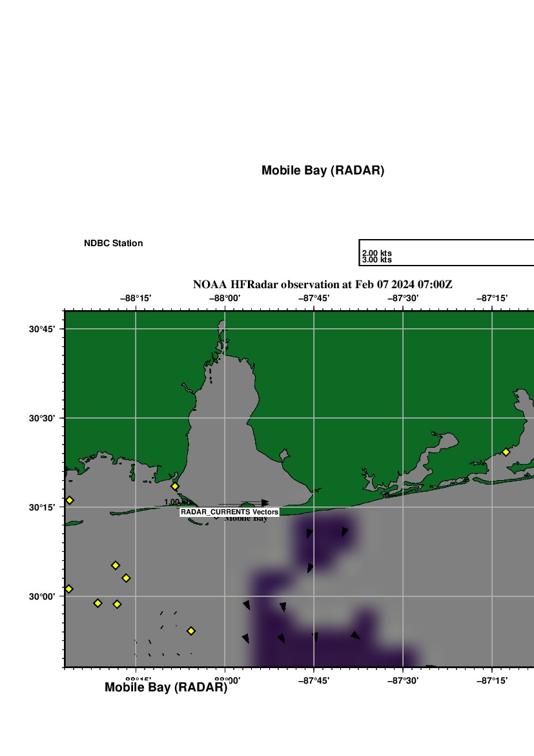Select the northeasternmost yellow diamond station marker
Viewport: 534px width, 756px height.
click(x=506, y=452)
